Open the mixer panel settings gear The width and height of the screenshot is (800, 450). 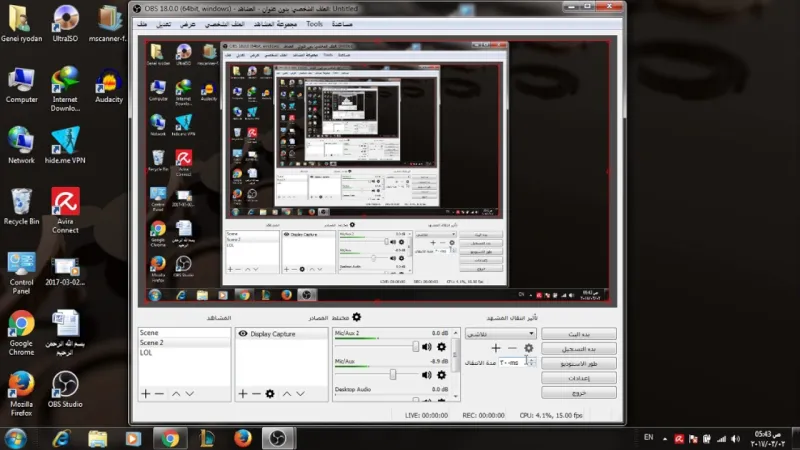[356, 317]
